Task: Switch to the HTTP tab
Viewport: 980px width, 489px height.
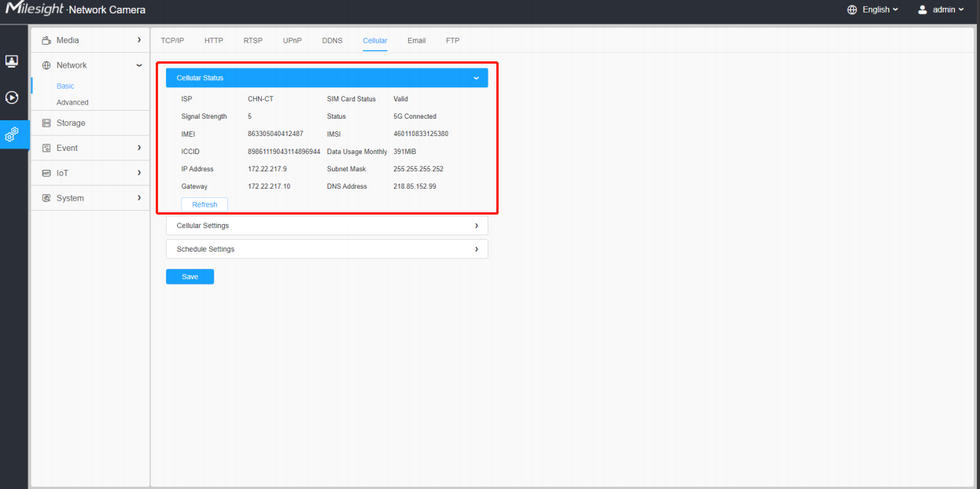Action: (213, 40)
